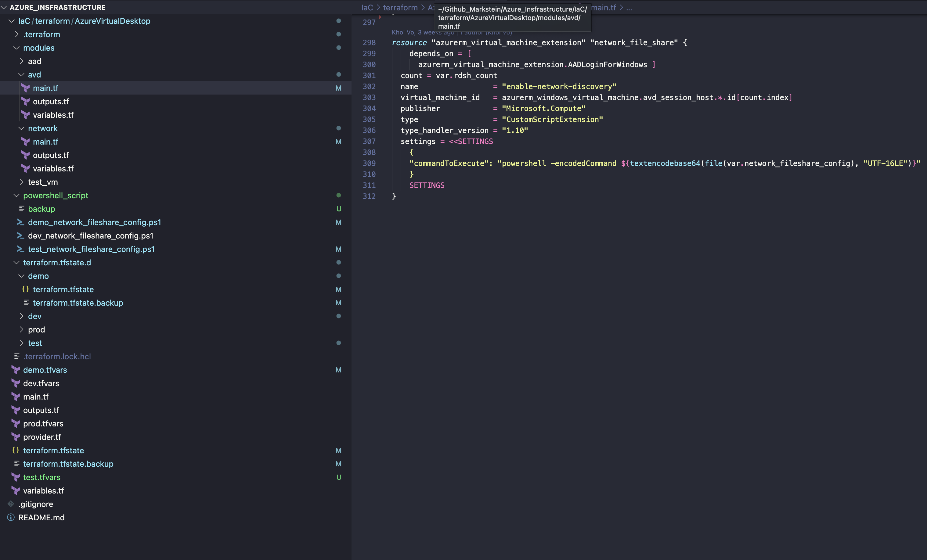Select the IaC breadcrumb segment
This screenshot has width=927, height=560.
coord(367,8)
